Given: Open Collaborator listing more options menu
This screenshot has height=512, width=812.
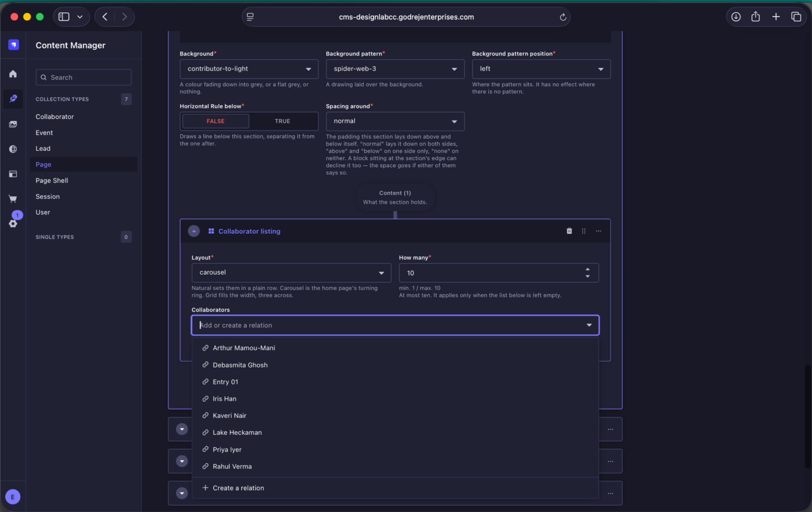Looking at the screenshot, I should pyautogui.click(x=599, y=231).
